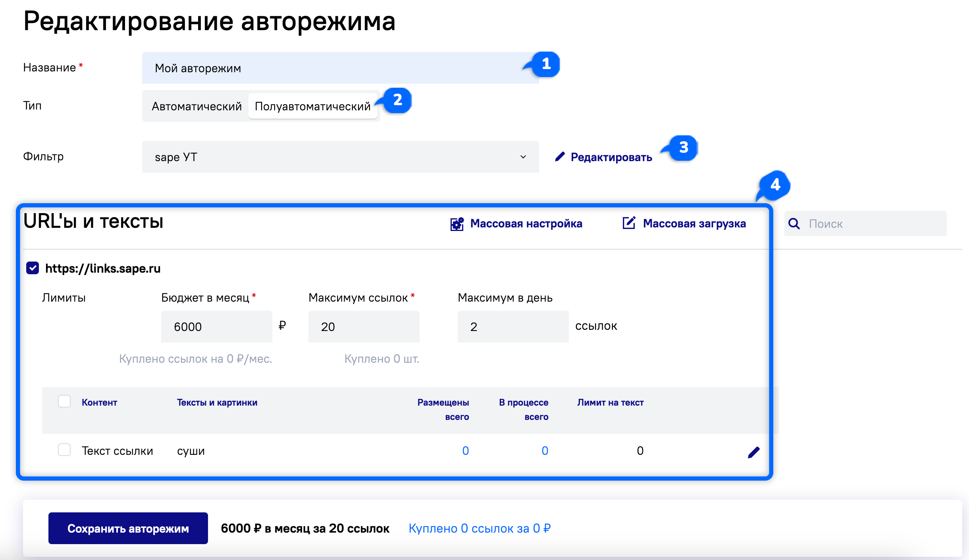Open the Куплено 0 ссылок за 0 ₽ link
Screen dimensions: 969x560
pos(480,528)
